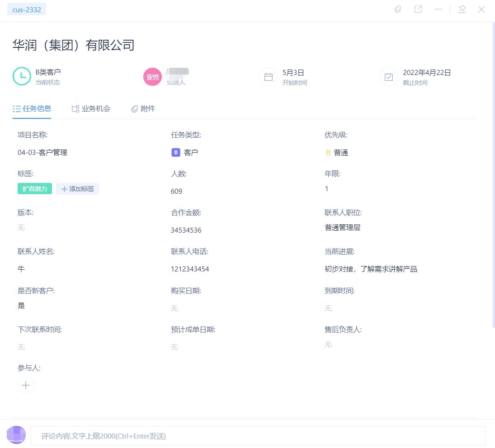The image size is (495, 448).
Task: Set the empty 售后负责人 value
Action: (328, 344)
